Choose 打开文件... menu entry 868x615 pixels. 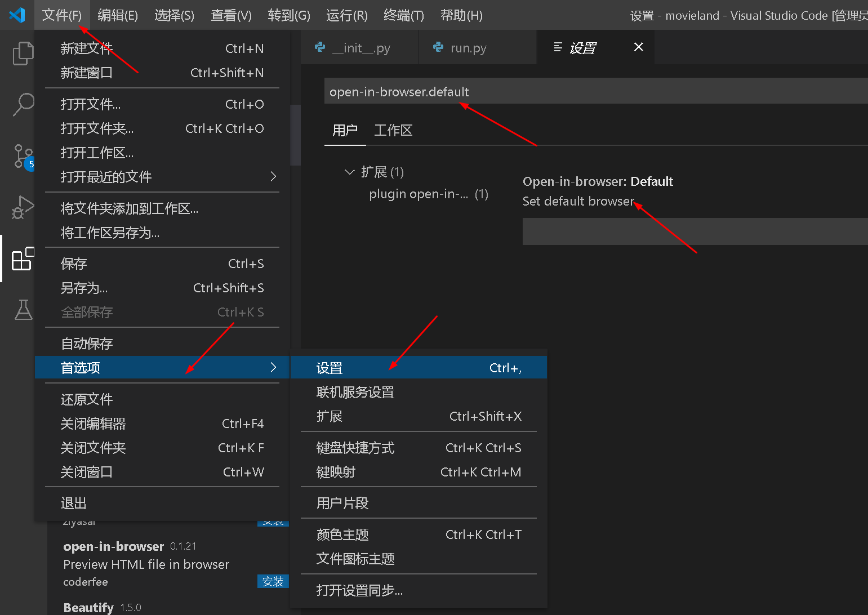(162, 104)
